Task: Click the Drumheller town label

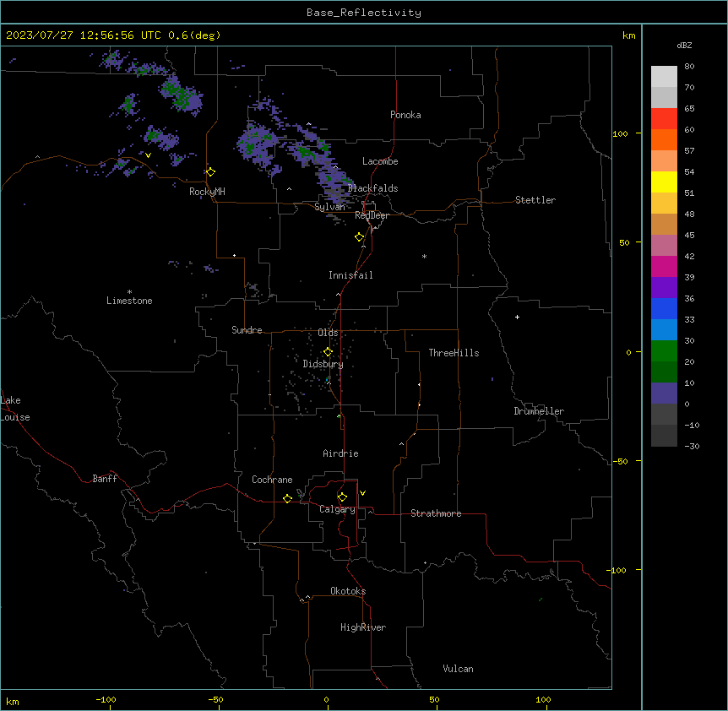Action: 539,411
